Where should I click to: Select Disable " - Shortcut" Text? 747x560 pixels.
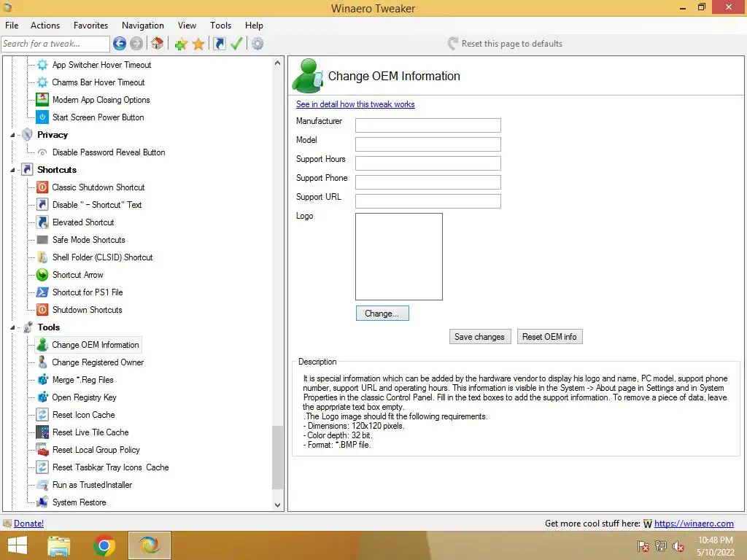[97, 205]
